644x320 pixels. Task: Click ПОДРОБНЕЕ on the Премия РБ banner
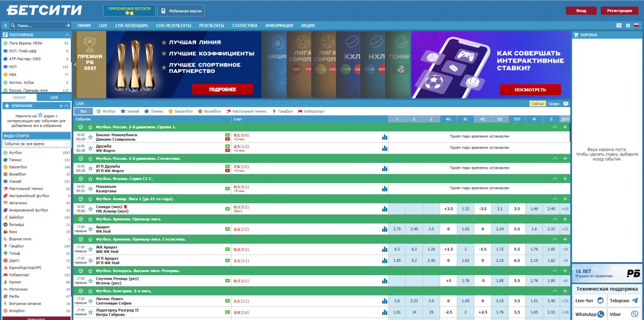click(223, 89)
